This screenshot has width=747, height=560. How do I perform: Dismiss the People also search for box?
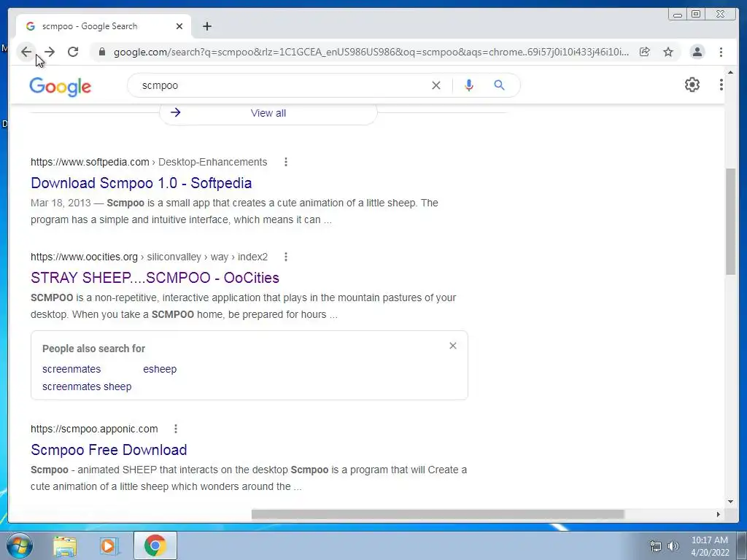[453, 346]
